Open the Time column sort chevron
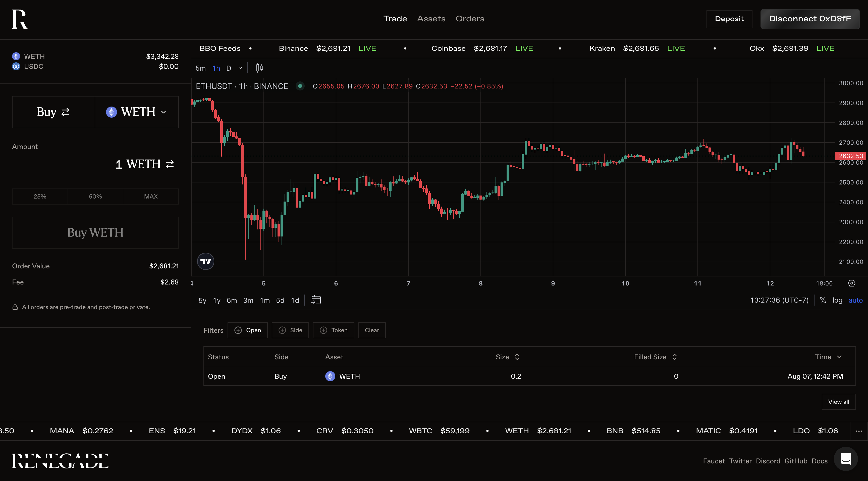 coord(839,357)
